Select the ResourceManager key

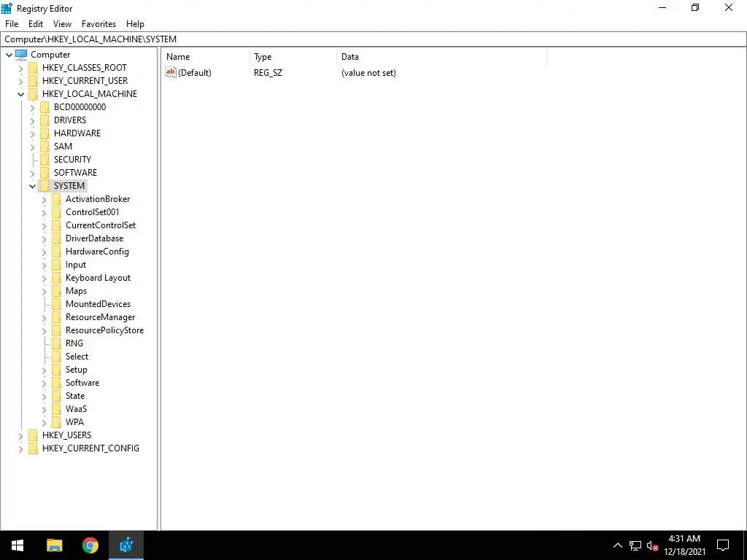101,317
